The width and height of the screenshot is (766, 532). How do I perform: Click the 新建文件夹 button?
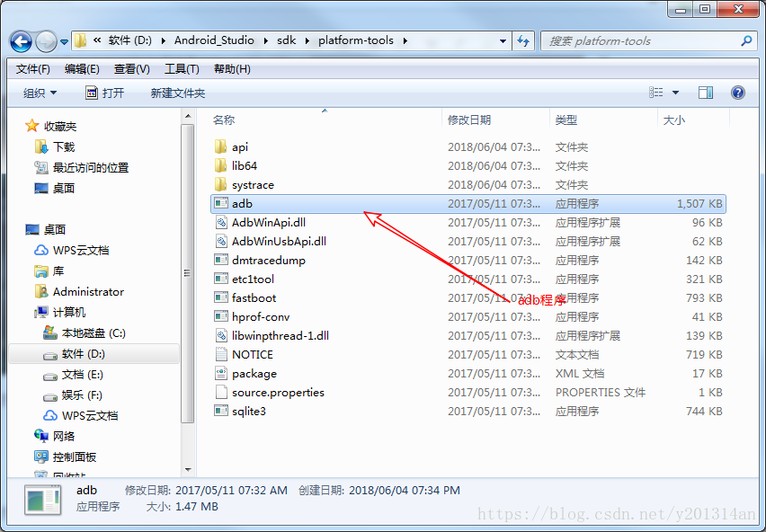click(x=178, y=93)
